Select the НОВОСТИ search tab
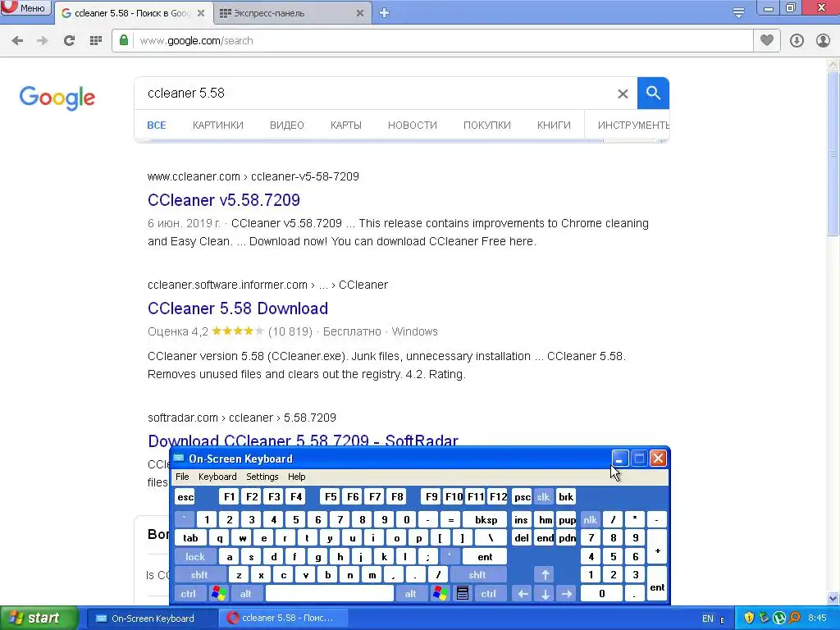The width and height of the screenshot is (840, 630). pos(413,126)
